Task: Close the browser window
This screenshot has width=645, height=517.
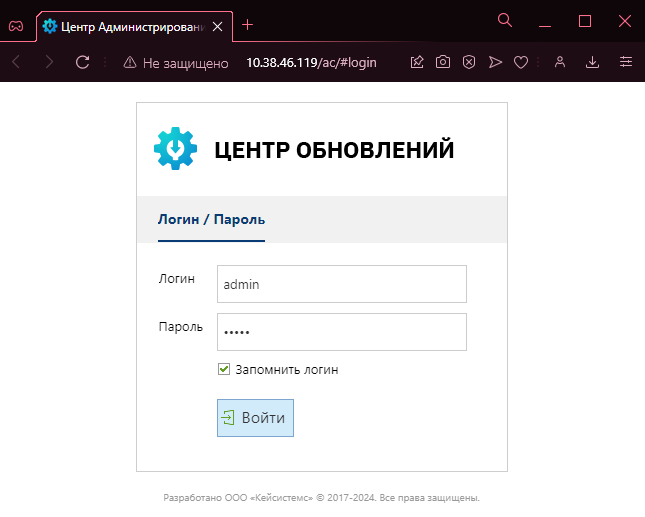Action: (625, 21)
